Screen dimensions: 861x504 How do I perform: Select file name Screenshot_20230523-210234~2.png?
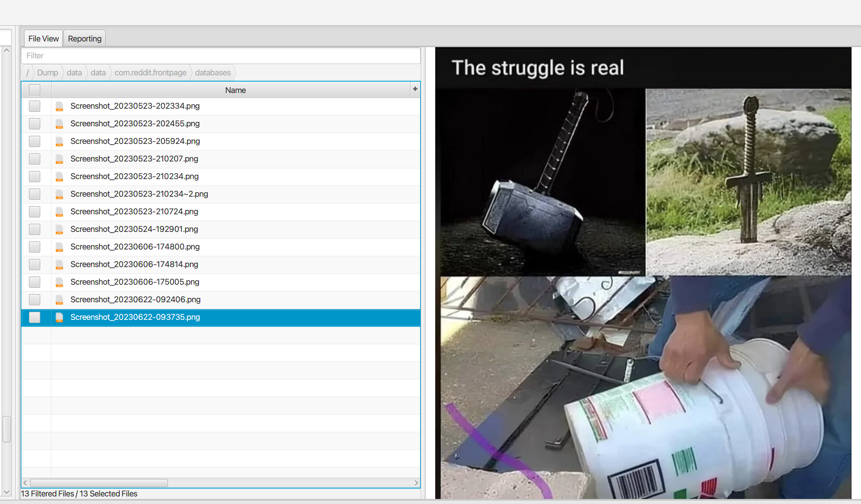tap(139, 194)
